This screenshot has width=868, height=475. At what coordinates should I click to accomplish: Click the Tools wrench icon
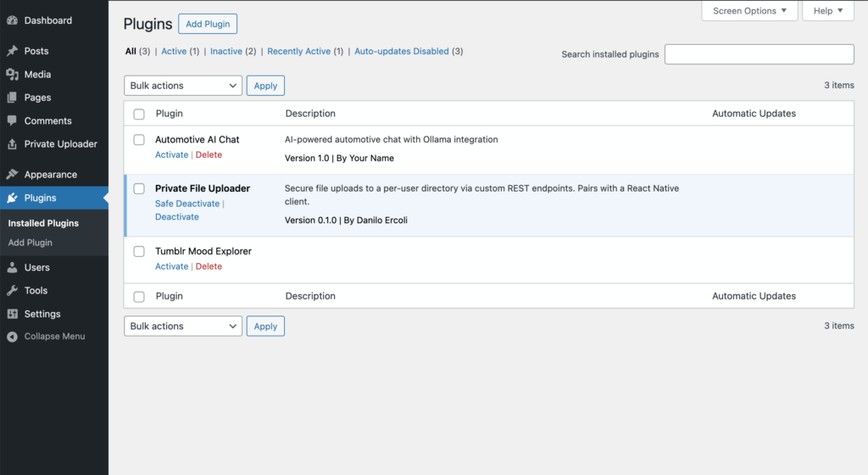12,291
